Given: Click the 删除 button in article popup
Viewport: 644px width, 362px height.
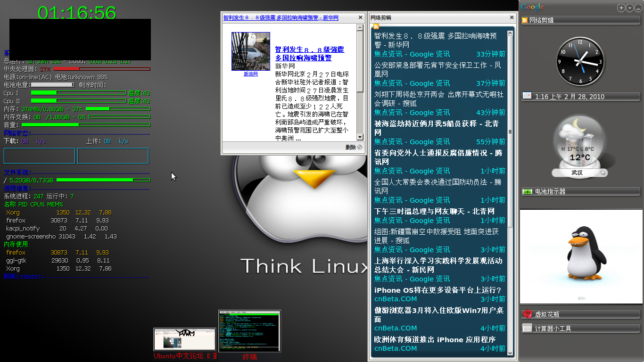Looking at the screenshot, I should click(x=354, y=147).
